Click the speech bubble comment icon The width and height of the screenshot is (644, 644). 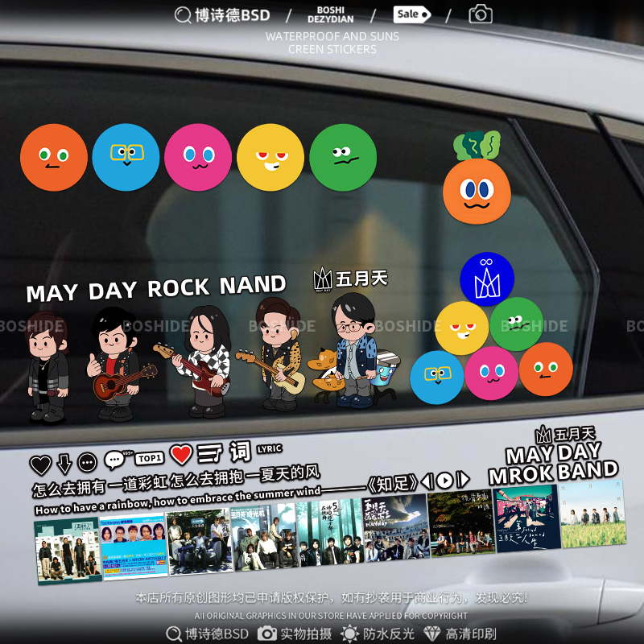(114, 460)
